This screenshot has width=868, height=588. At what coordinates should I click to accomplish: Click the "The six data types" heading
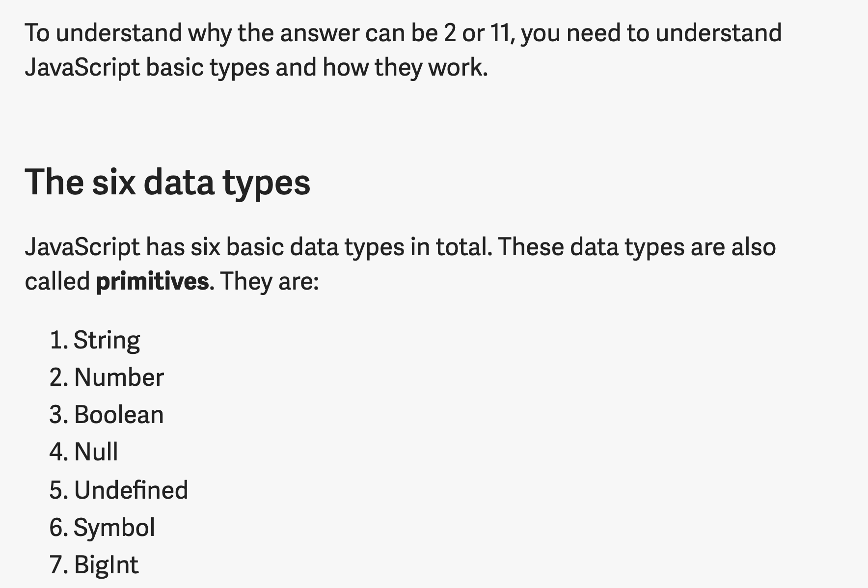coord(167,182)
